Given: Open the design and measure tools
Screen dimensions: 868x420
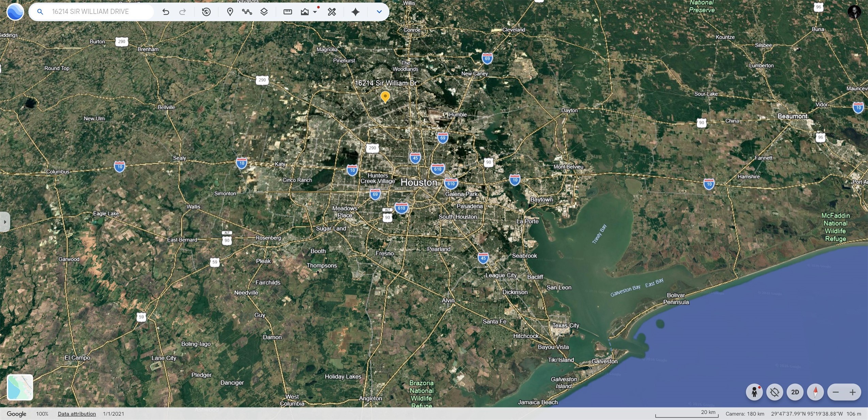Looking at the screenshot, I should point(332,12).
